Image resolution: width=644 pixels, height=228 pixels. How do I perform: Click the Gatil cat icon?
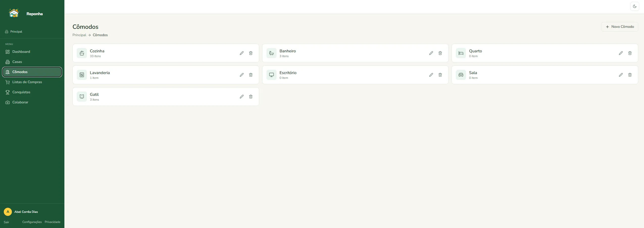click(82, 97)
